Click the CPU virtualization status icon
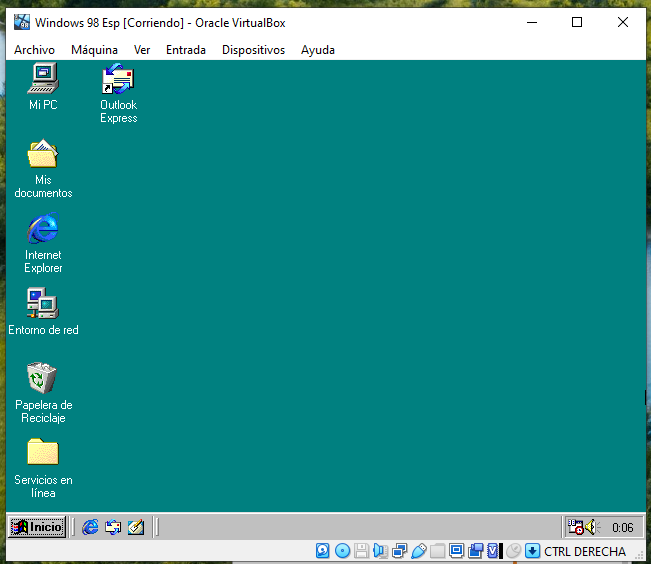The height and width of the screenshot is (564, 651). 493,551
